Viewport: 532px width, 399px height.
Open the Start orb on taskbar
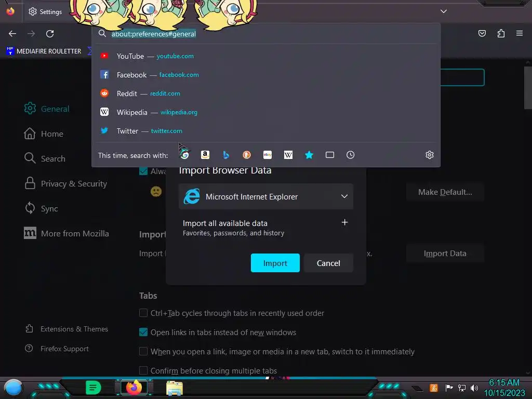(13, 388)
